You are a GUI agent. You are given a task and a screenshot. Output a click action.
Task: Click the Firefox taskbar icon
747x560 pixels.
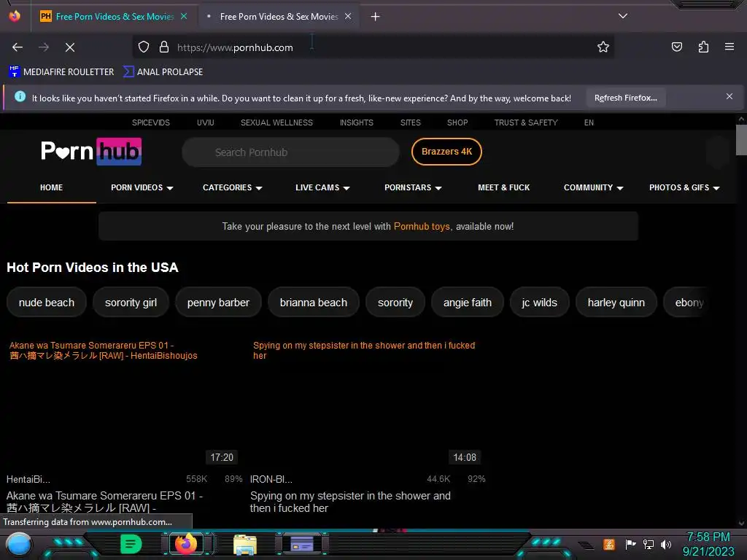(186, 544)
